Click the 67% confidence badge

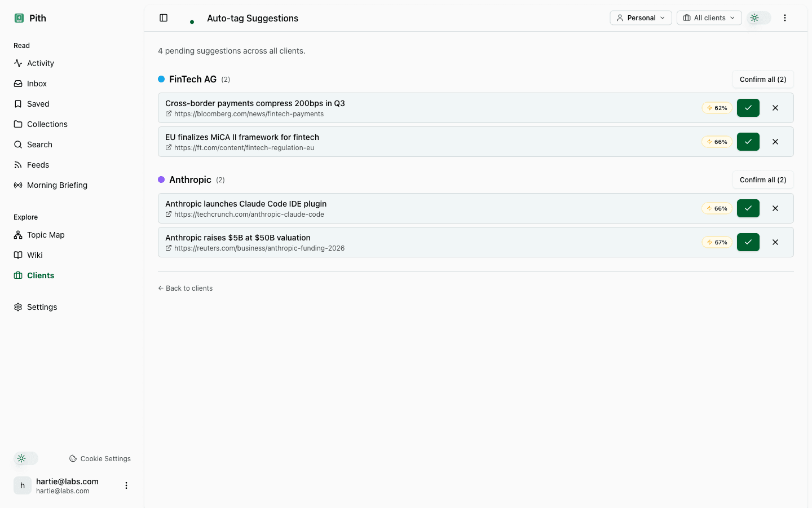tap(717, 242)
